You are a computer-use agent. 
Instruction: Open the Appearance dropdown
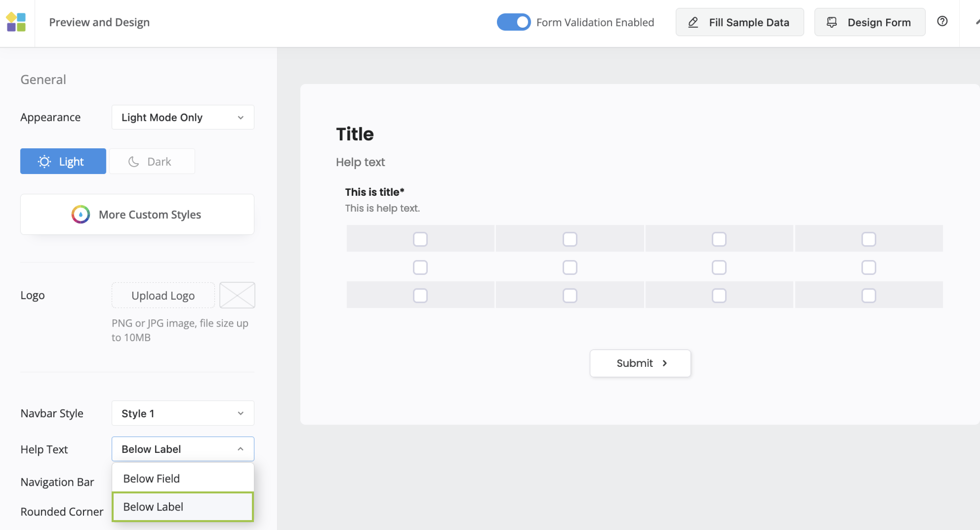click(183, 117)
